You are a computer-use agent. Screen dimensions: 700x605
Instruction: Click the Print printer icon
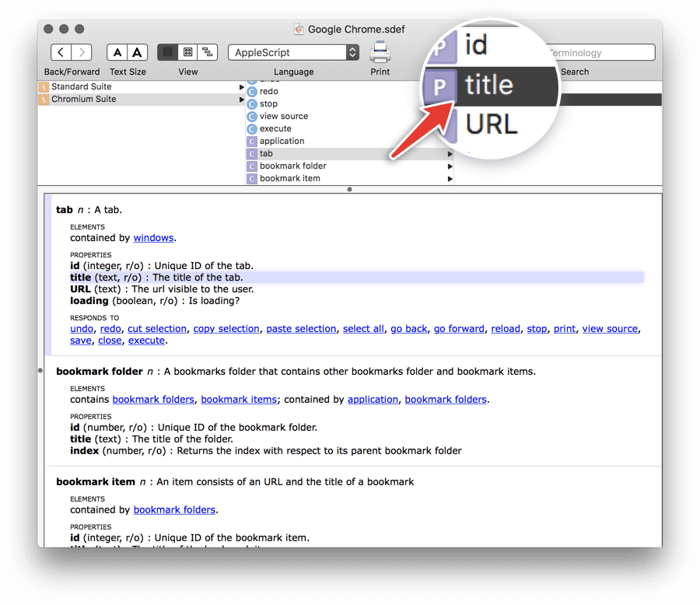[380, 52]
